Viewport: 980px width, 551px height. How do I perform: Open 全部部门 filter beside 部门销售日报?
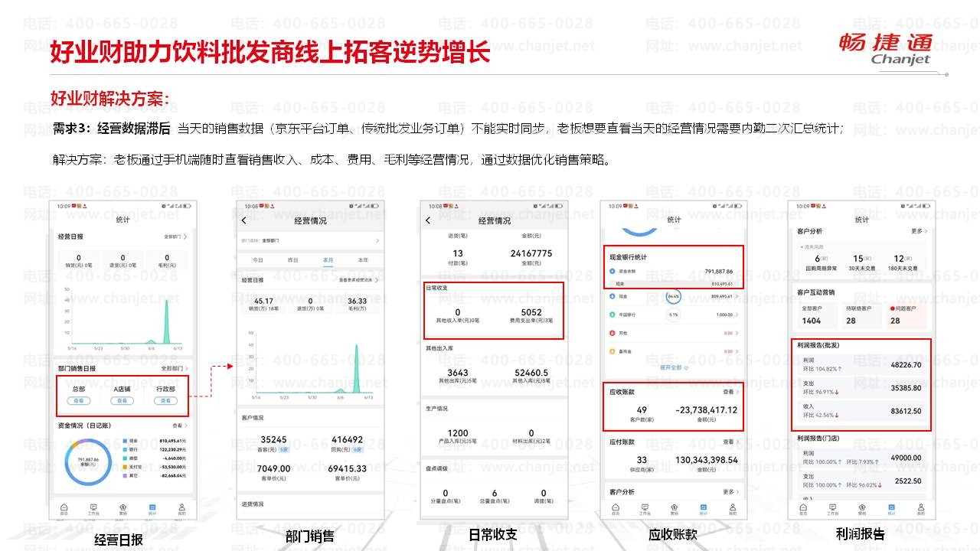(175, 368)
